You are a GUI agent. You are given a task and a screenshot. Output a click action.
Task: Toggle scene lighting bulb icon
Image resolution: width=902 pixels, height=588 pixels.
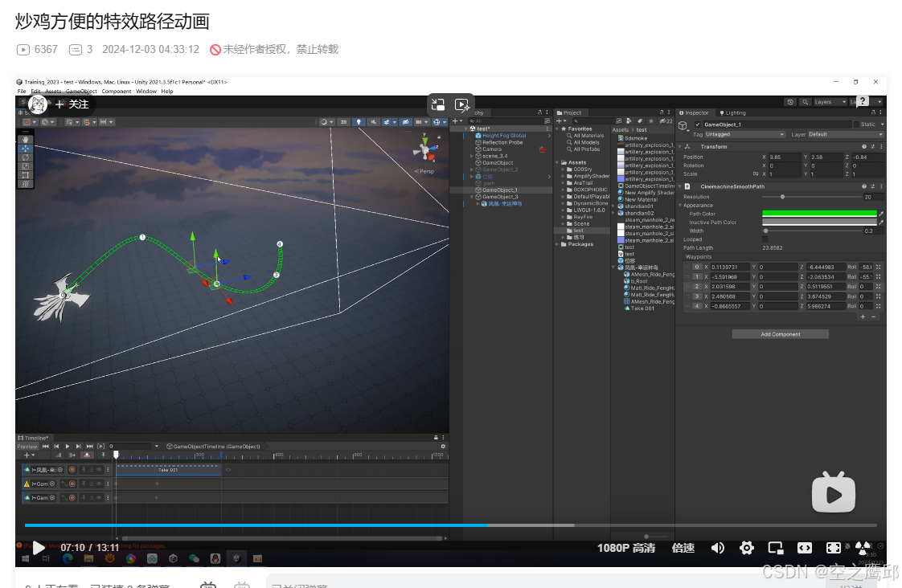359,122
